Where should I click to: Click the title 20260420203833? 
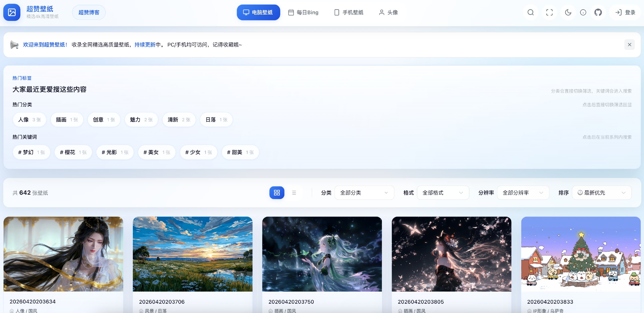coord(550,302)
